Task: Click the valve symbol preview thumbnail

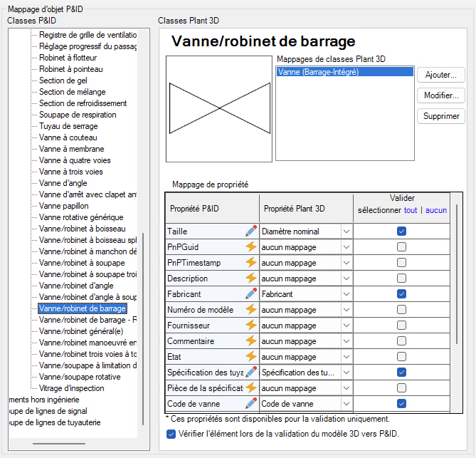Action: coord(219,109)
